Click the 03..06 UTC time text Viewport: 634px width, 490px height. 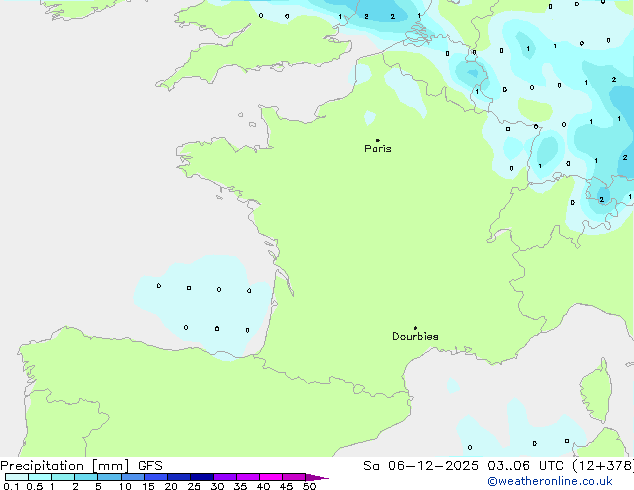tap(525, 466)
